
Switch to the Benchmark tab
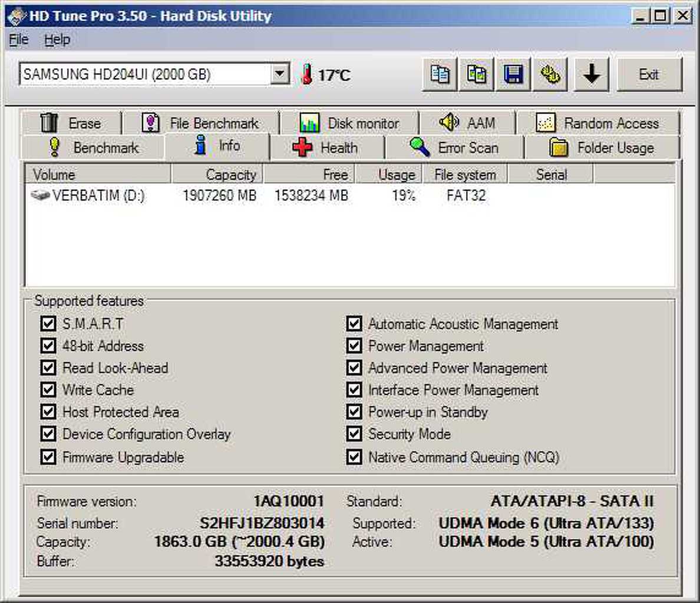93,147
